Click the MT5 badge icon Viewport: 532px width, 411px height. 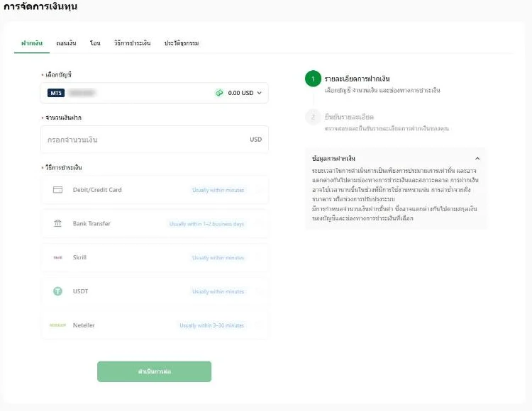coord(56,93)
